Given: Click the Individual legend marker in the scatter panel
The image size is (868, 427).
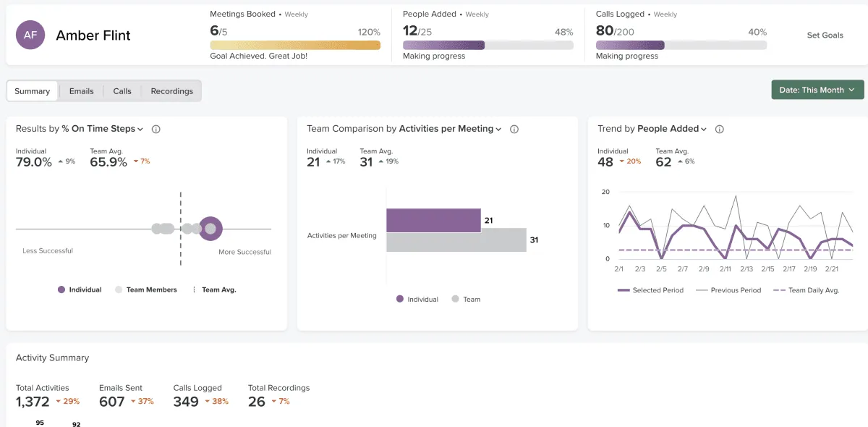Looking at the screenshot, I should pos(60,289).
